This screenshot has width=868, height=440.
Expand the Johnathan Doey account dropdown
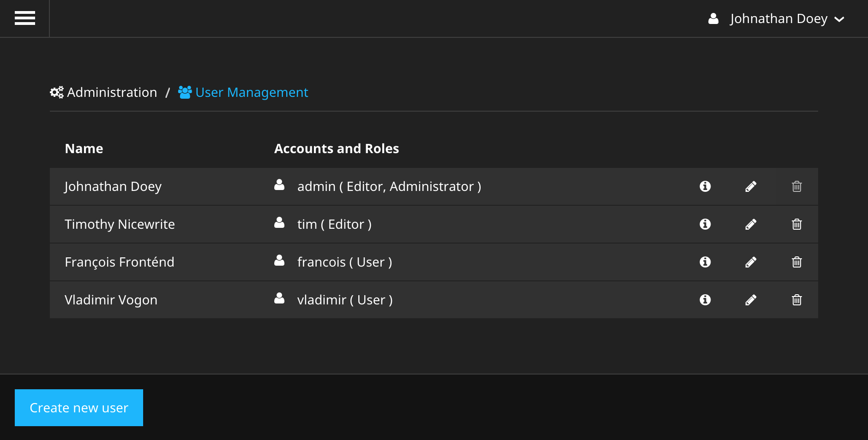coord(777,18)
